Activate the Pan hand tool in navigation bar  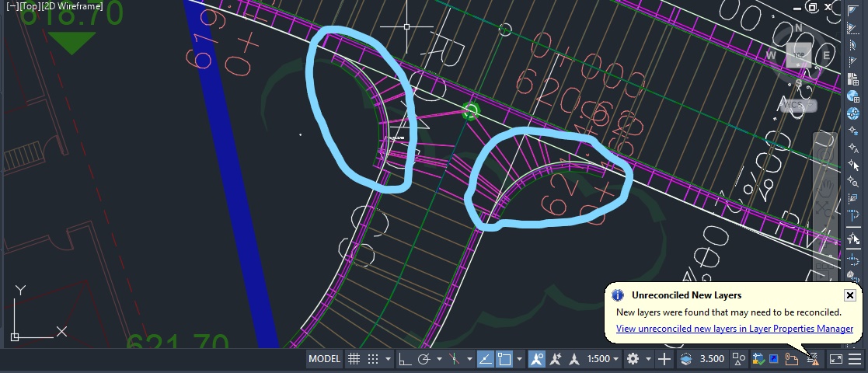tap(824, 187)
